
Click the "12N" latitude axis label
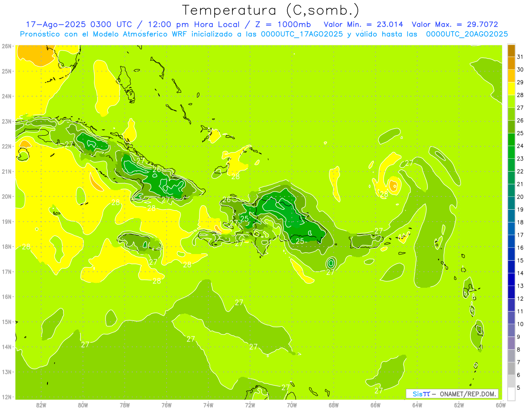click(7, 397)
